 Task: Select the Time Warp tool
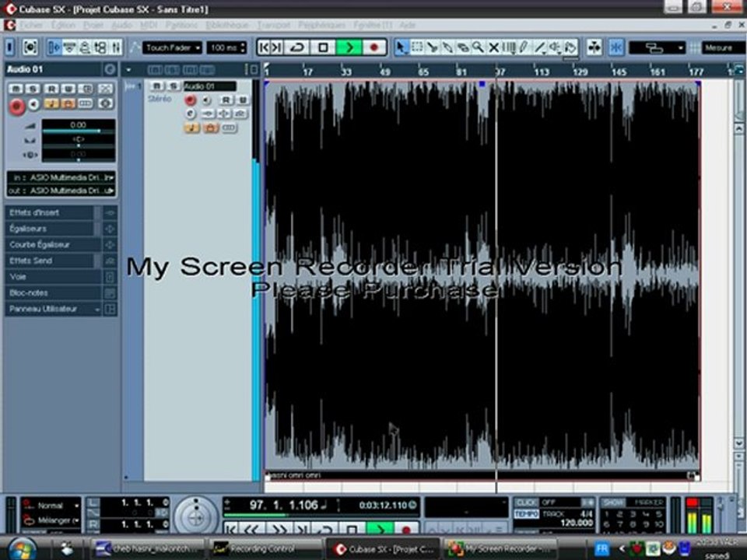click(x=509, y=47)
